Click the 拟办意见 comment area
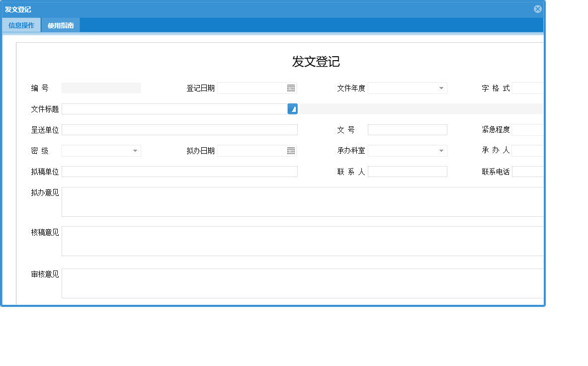This screenshot has height=366, width=588. coord(298,201)
